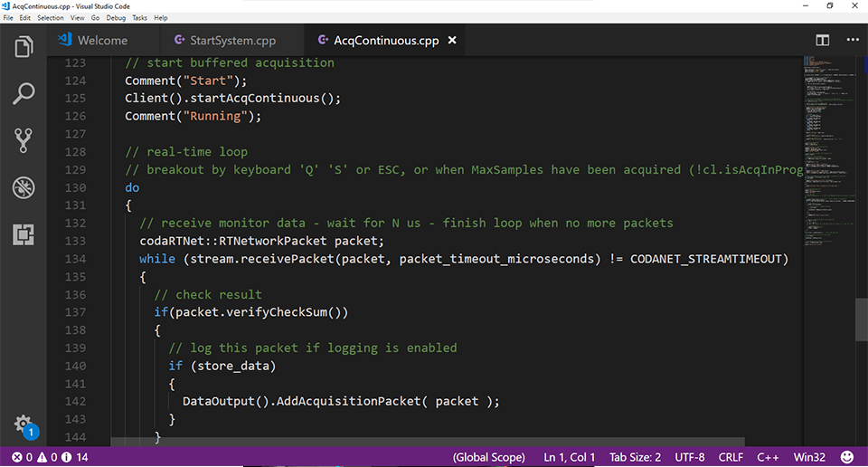Show errors and warnings problems count
The width and height of the screenshot is (868, 467).
[45, 457]
